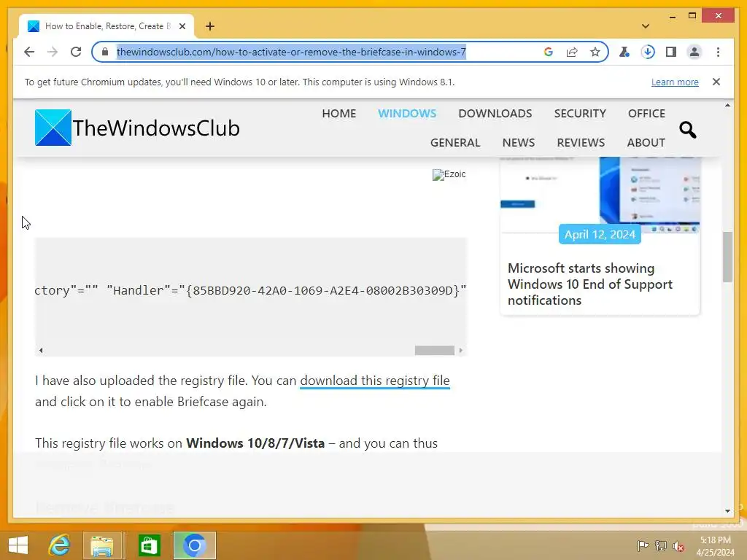This screenshot has height=560, width=747.
Task: Click the April 12, 2024 date badge
Action: pyautogui.click(x=600, y=234)
